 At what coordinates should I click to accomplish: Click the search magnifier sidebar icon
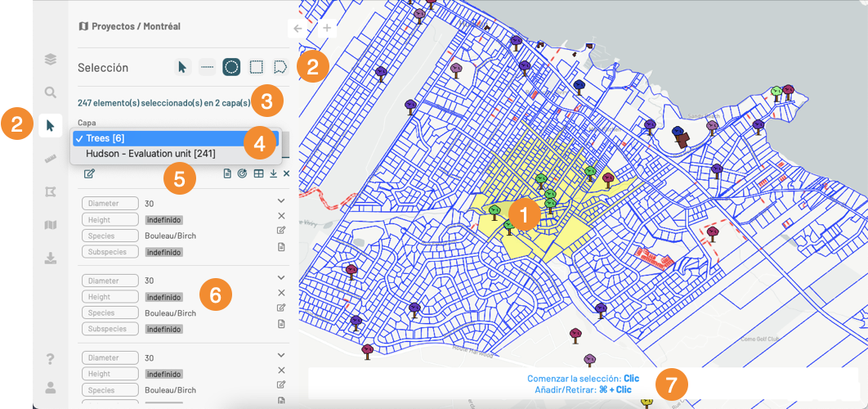[51, 92]
